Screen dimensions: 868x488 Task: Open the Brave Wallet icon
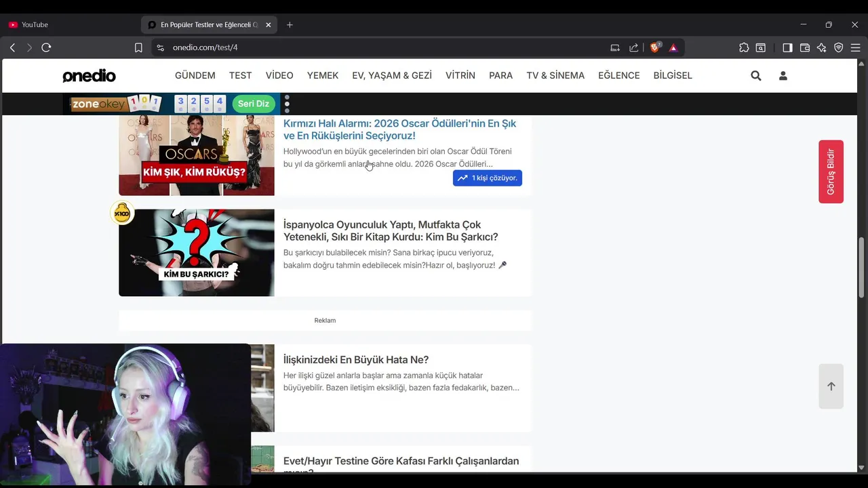(x=805, y=47)
